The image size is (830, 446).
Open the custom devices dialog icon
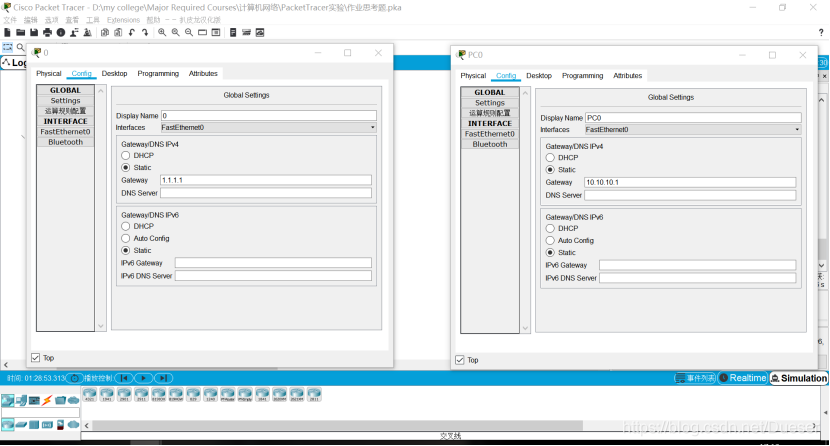216,32
